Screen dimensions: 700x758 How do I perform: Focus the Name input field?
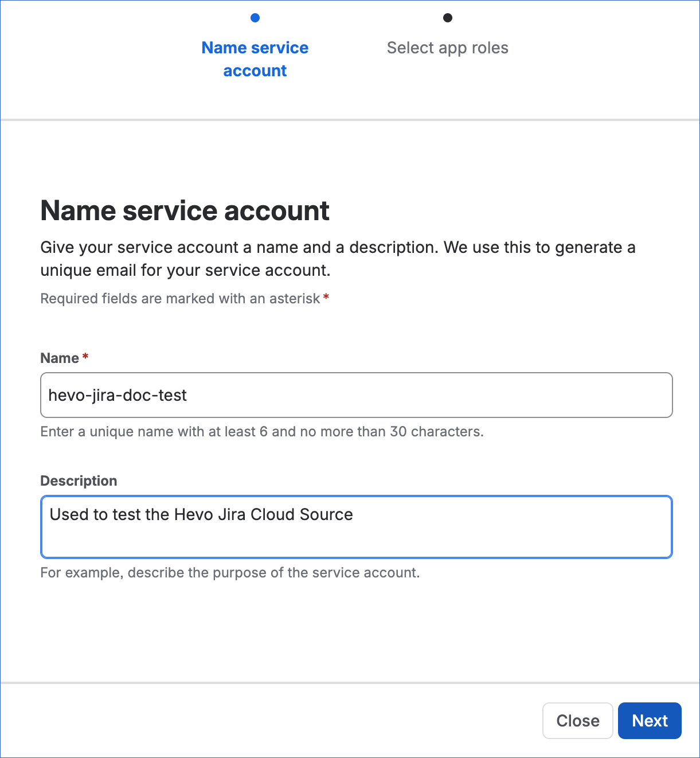coord(356,395)
